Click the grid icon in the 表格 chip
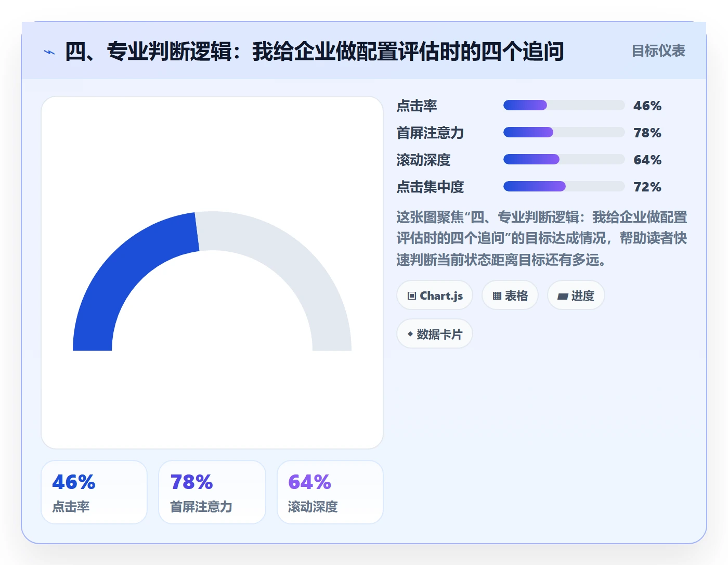 tap(497, 296)
